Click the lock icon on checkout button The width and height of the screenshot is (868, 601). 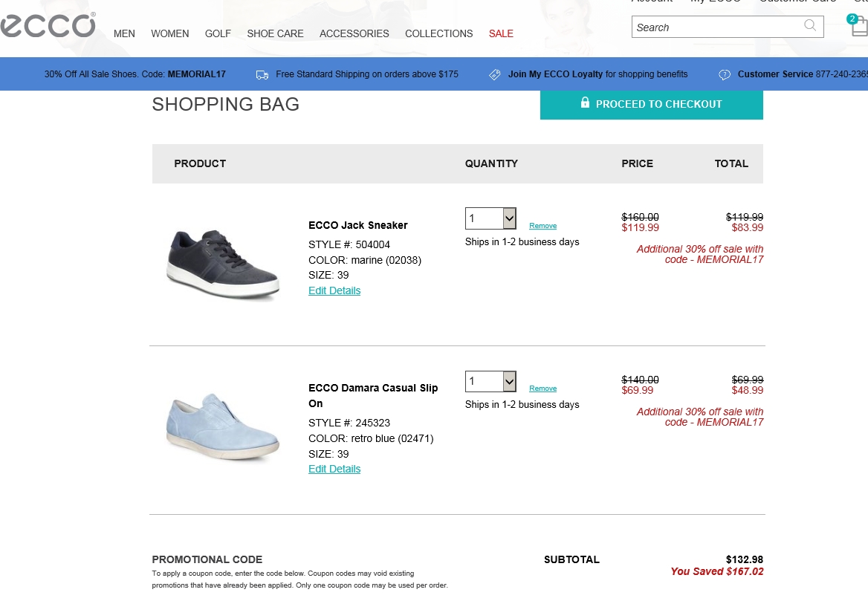pyautogui.click(x=585, y=103)
